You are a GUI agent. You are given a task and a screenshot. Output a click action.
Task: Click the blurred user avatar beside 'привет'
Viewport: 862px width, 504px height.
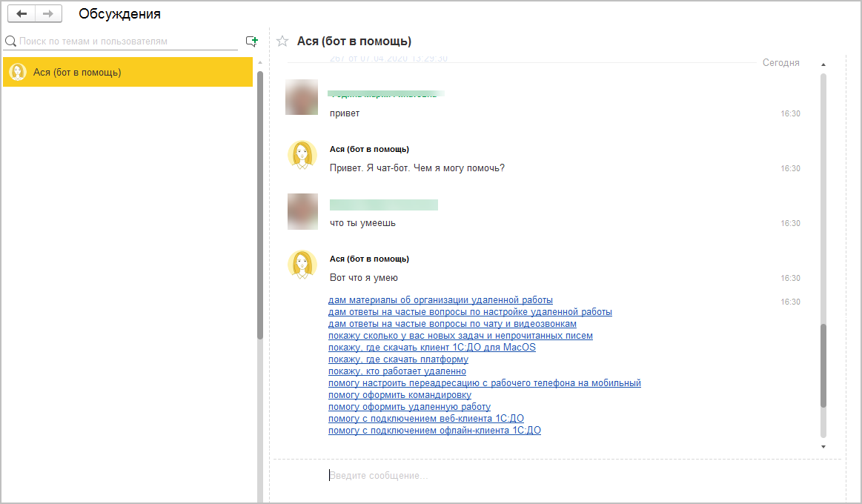tap(302, 97)
